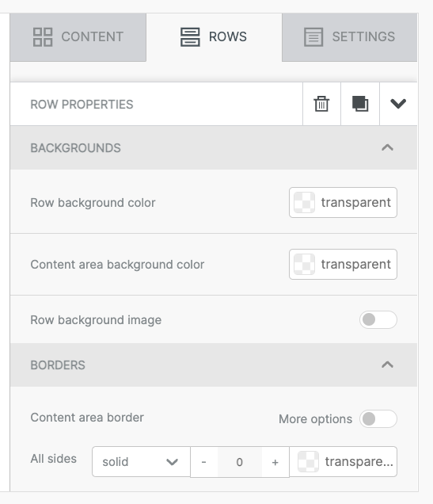433x504 pixels.
Task: Collapse the BORDERS section
Action: point(387,365)
